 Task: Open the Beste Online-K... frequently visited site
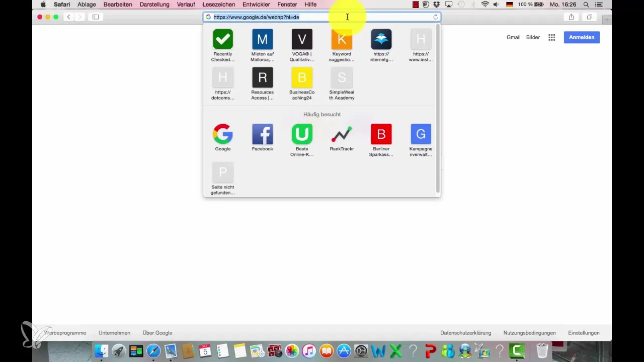(302, 140)
